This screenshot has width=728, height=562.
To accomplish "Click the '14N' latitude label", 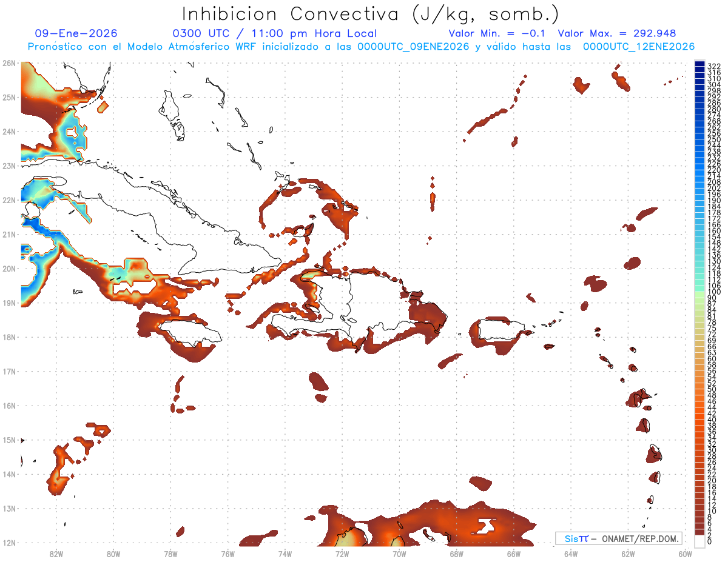I will tap(8, 474).
